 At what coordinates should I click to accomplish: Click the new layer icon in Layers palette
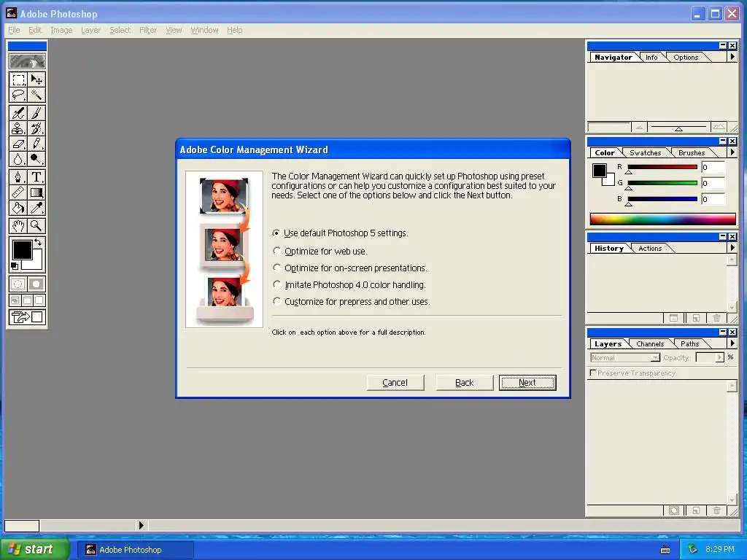pos(696,510)
